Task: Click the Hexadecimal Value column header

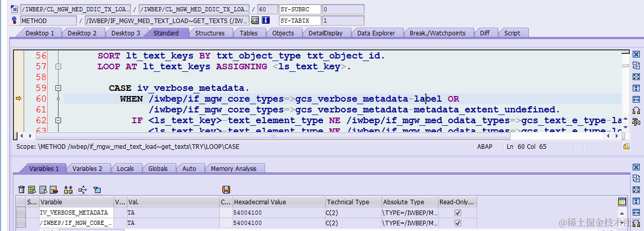Action: (x=279, y=202)
